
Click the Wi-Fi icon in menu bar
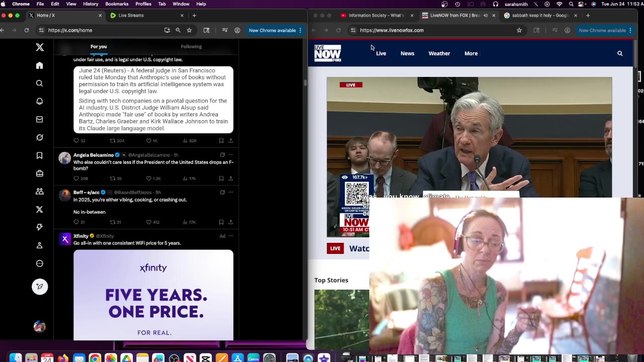[559, 4]
